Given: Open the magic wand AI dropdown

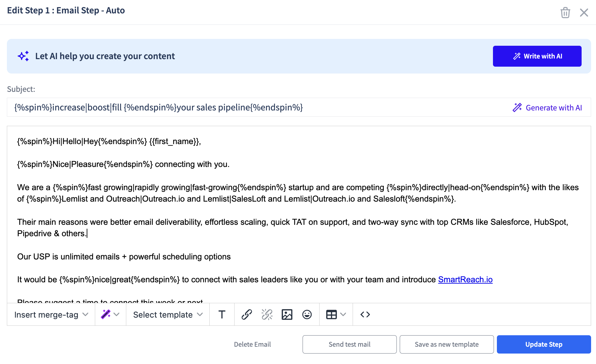Looking at the screenshot, I should coord(110,314).
